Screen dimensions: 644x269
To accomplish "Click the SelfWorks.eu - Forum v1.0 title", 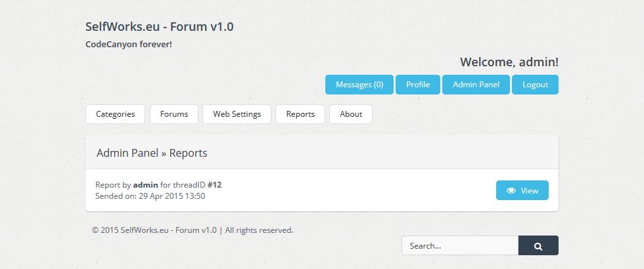I will (159, 27).
